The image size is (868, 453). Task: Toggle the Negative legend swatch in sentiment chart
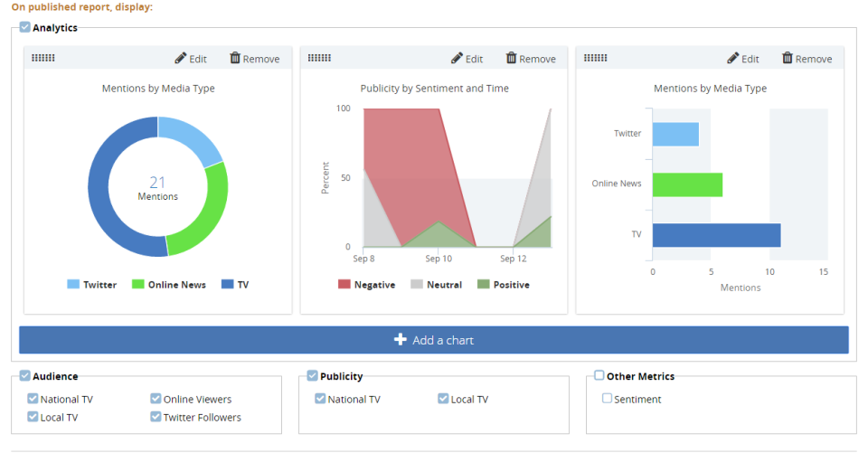coord(344,285)
